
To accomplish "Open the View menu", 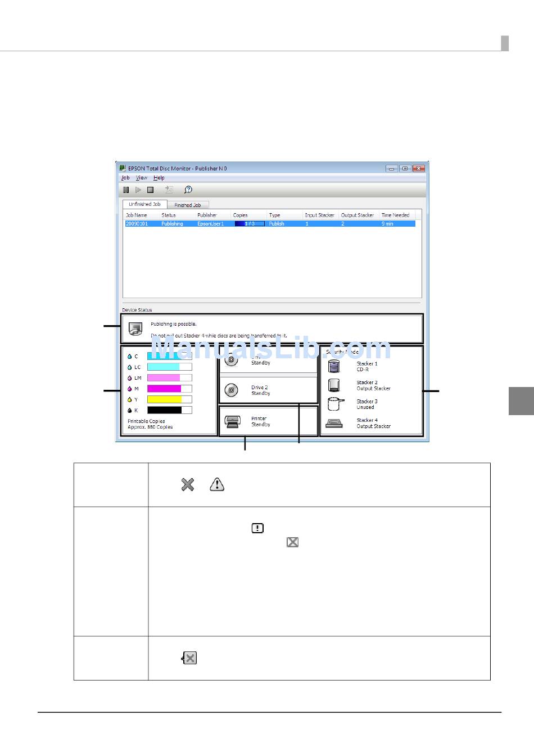I will [x=142, y=178].
